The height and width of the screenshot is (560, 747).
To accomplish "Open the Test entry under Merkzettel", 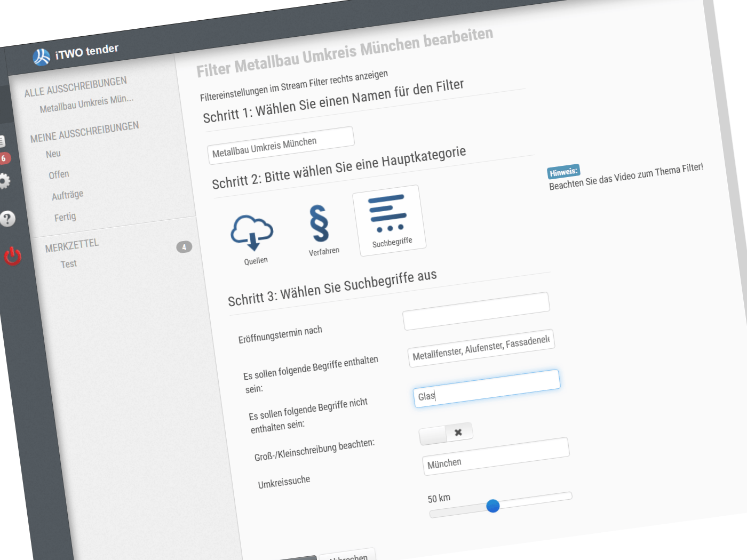I will [x=69, y=264].
